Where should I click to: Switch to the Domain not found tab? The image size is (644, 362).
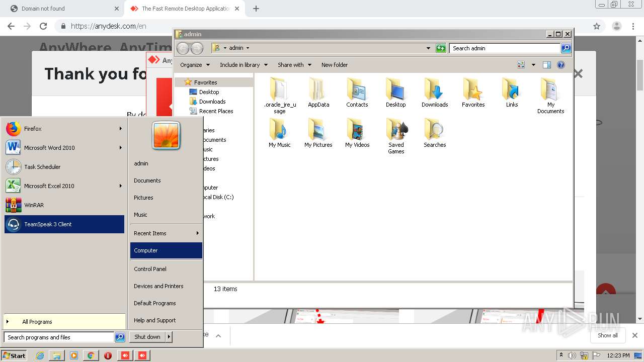(64, 9)
